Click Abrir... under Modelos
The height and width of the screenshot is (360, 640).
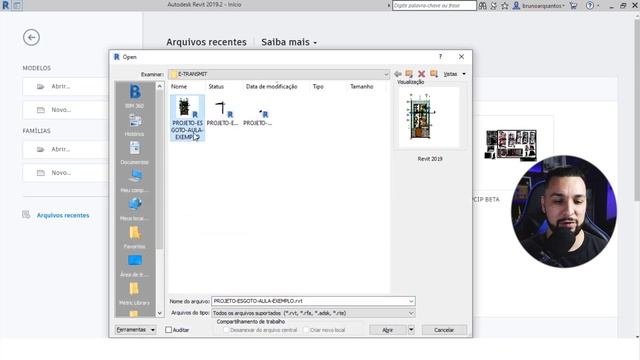[x=65, y=87]
